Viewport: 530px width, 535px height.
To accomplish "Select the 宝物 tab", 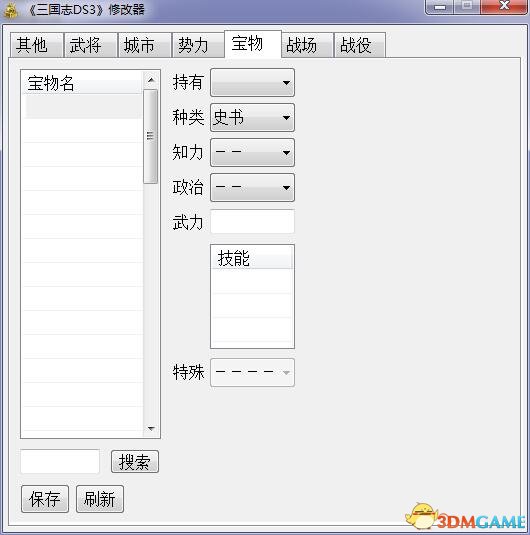I will point(253,44).
